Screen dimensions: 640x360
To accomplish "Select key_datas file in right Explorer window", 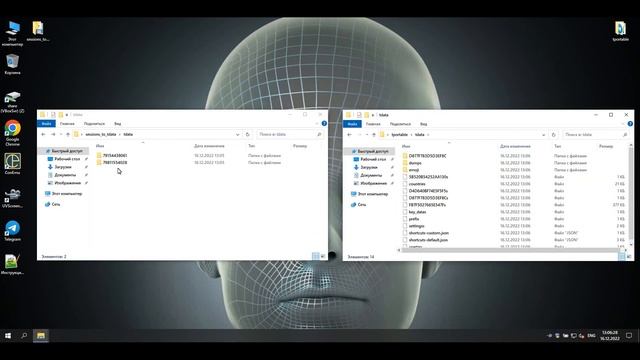I will pyautogui.click(x=417, y=212).
